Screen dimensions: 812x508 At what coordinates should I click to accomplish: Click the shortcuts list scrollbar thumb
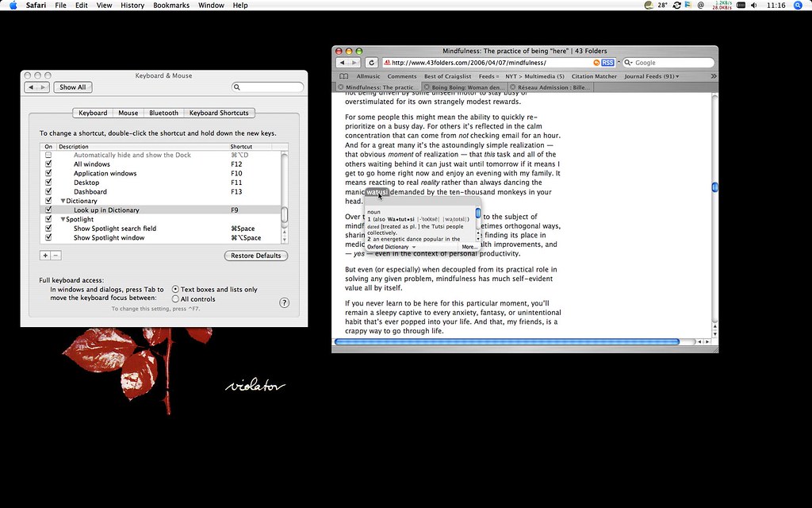(x=285, y=214)
